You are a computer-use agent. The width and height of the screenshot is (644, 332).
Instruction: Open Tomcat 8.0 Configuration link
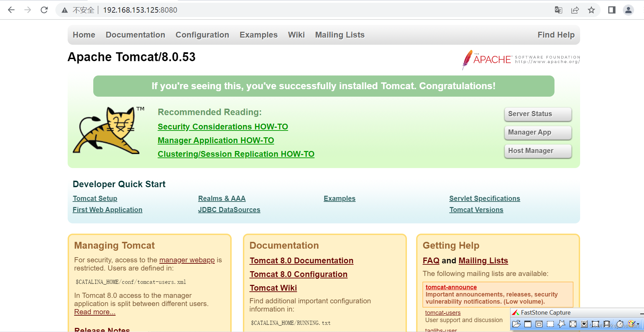point(299,274)
